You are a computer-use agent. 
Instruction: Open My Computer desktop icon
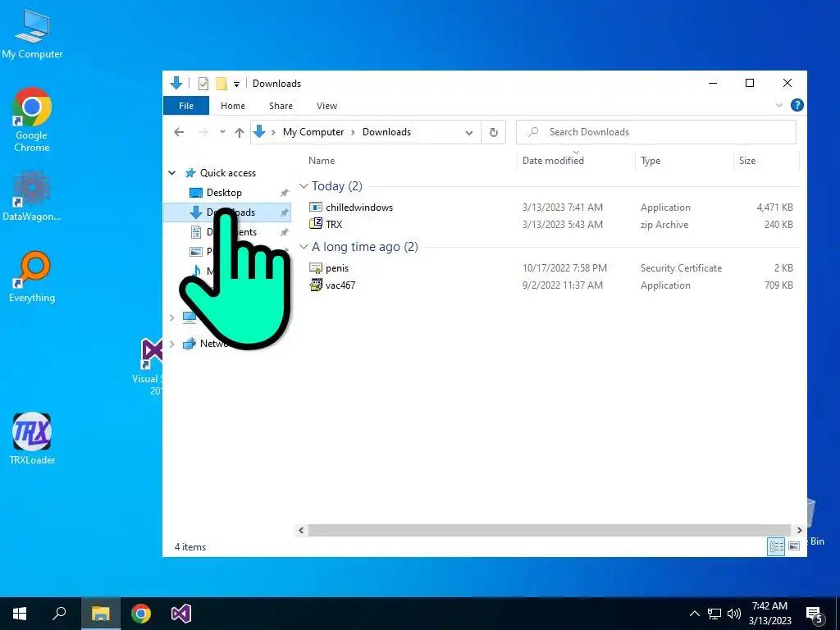[32, 34]
